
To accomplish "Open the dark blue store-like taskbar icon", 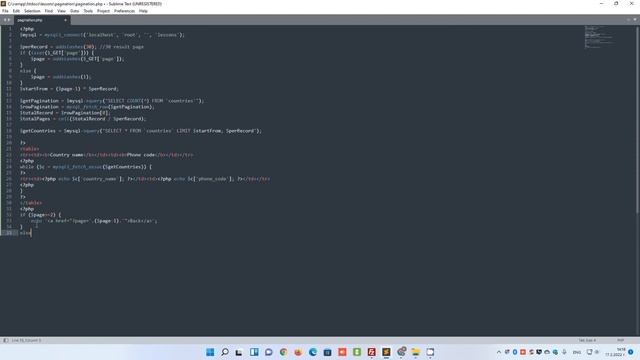I will 327,352.
